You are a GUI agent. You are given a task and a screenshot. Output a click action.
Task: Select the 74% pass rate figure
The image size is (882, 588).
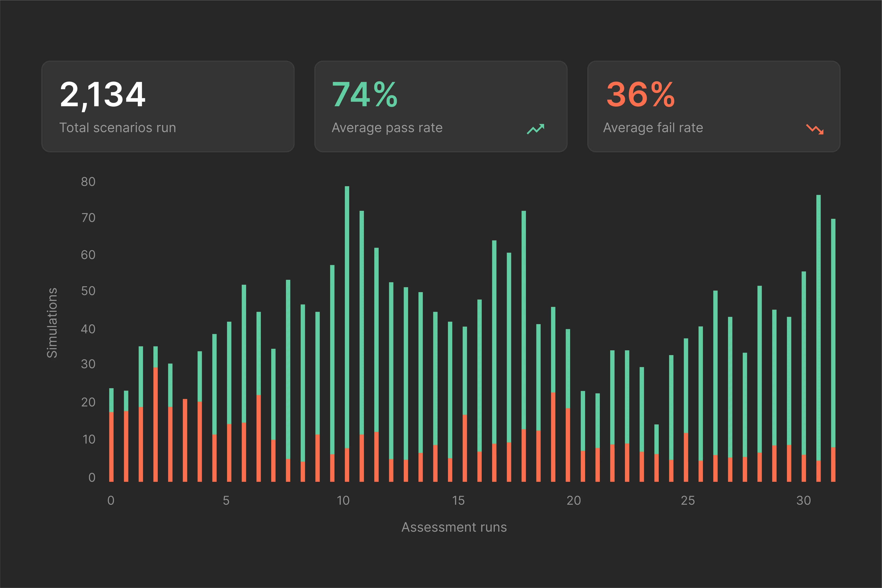click(x=364, y=94)
